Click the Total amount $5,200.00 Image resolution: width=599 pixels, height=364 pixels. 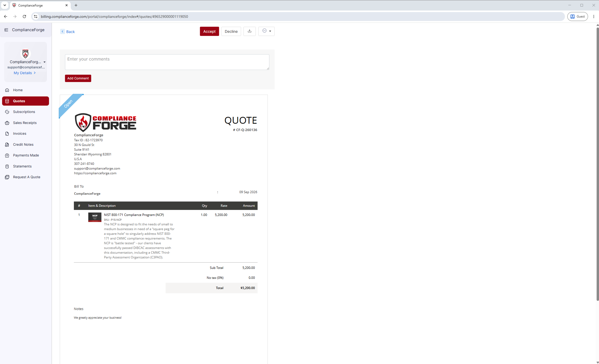click(247, 288)
